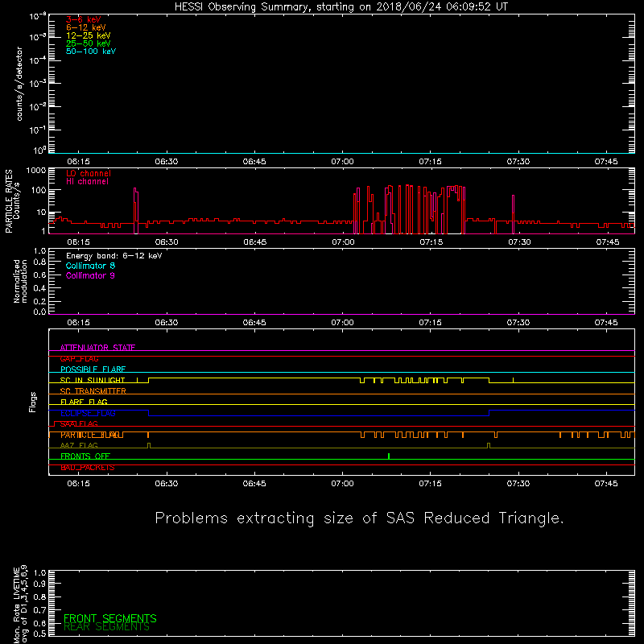Click the ATTENUATOR_STATE flag label
The image size is (644, 644).
97,348
